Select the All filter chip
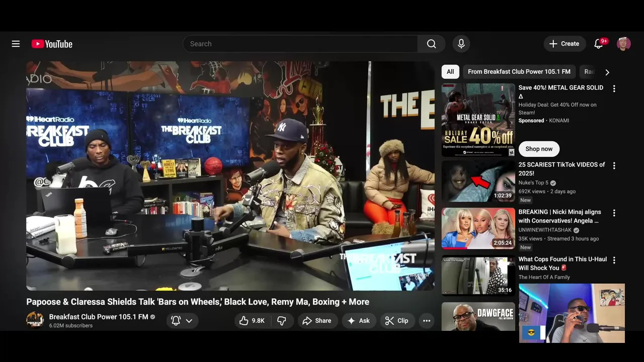Image resolution: width=644 pixels, height=362 pixels. pyautogui.click(x=450, y=72)
